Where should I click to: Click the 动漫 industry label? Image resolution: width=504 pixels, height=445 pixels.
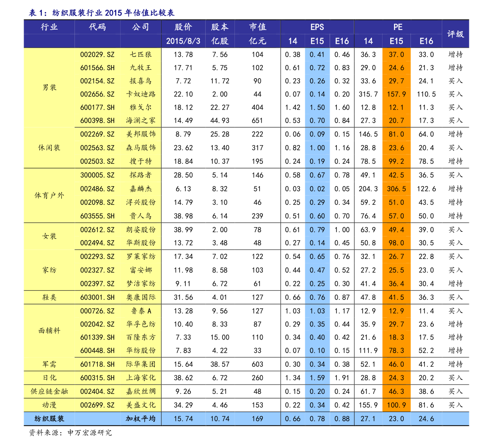[50, 405]
